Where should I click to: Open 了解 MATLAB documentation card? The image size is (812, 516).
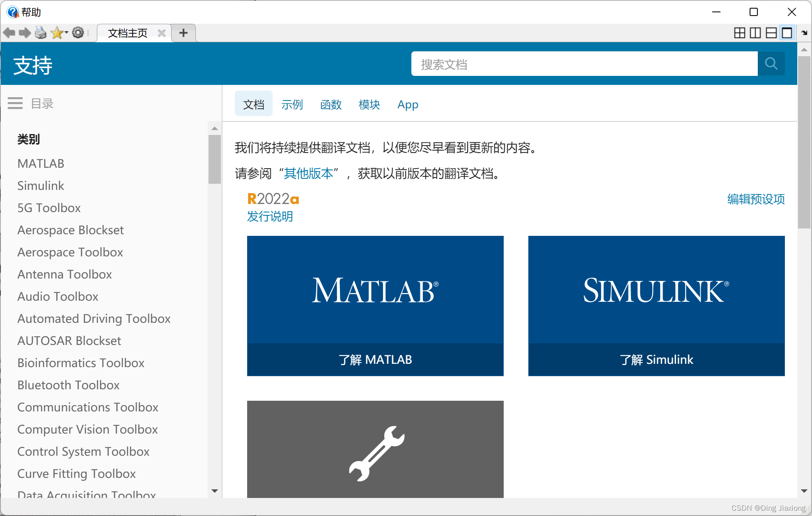tap(375, 360)
